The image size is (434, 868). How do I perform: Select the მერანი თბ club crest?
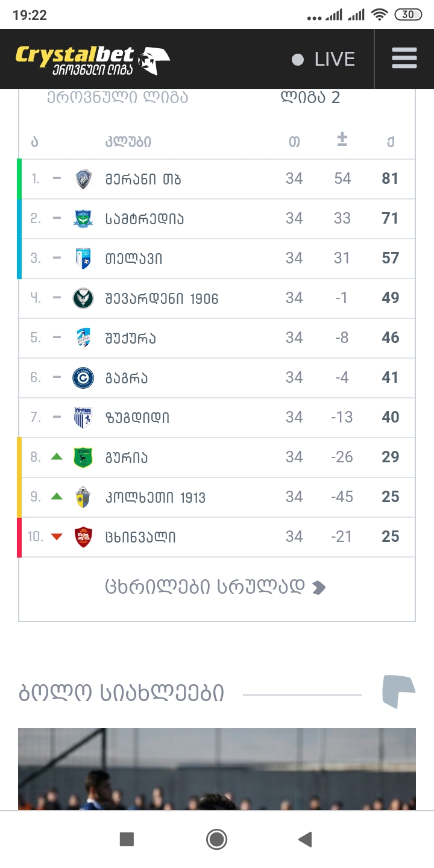pos(84,178)
